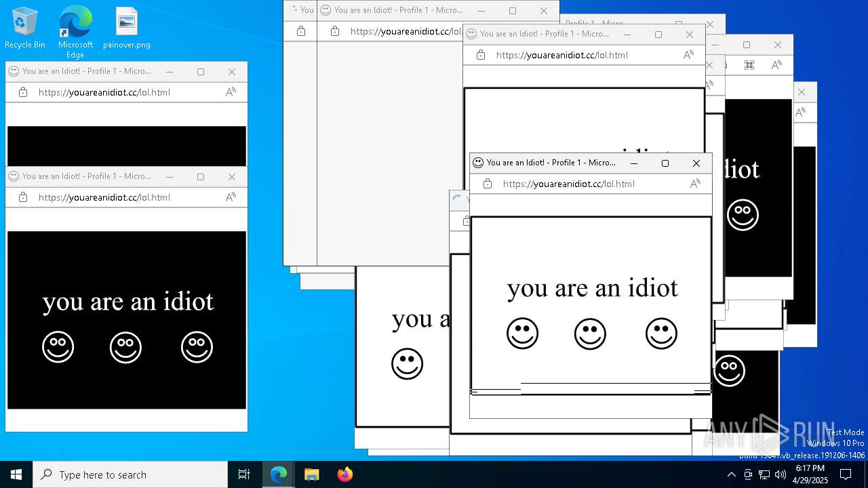Click the lock icon in the black-strip window
This screenshot has height=488, width=868.
[23, 92]
